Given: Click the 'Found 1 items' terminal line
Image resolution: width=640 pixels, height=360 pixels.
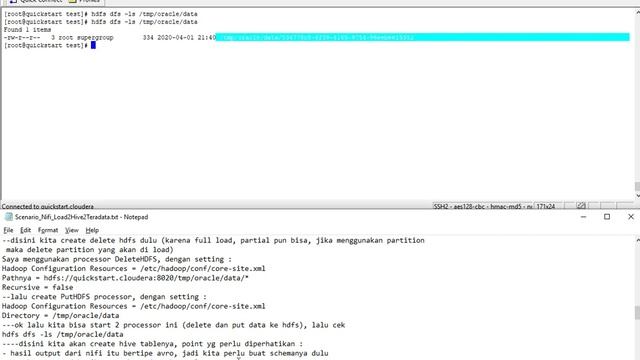Looking at the screenshot, I should [x=27, y=30].
